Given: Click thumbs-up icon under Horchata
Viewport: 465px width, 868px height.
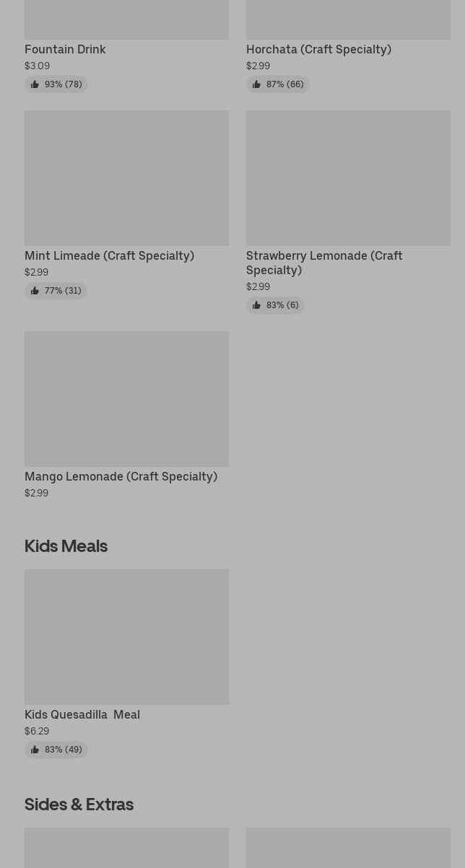Looking at the screenshot, I should 256,84.
